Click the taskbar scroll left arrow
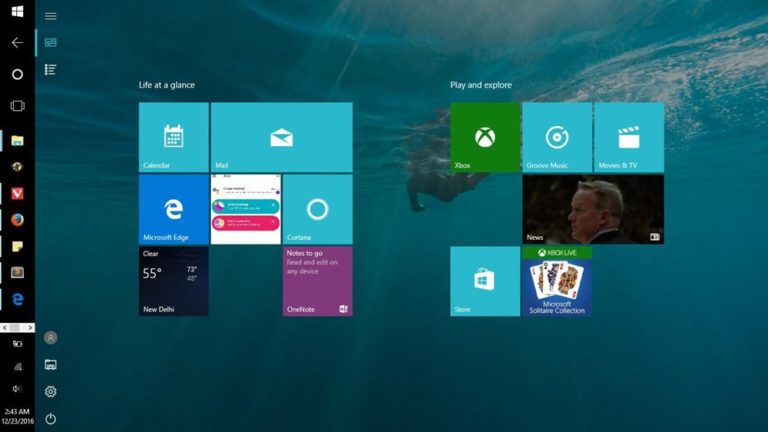Screen dimensions: 768x432 click(x=4, y=327)
